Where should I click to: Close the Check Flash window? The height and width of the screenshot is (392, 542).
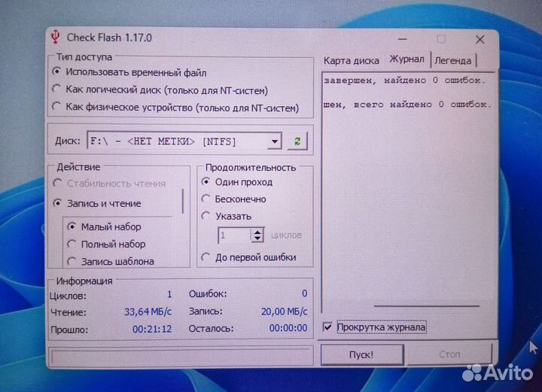tap(480, 39)
